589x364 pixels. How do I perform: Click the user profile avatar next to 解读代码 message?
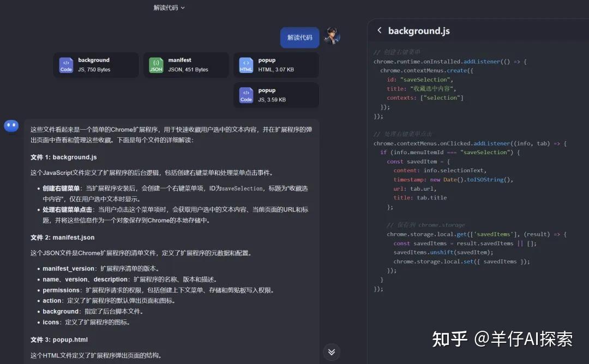pos(332,37)
